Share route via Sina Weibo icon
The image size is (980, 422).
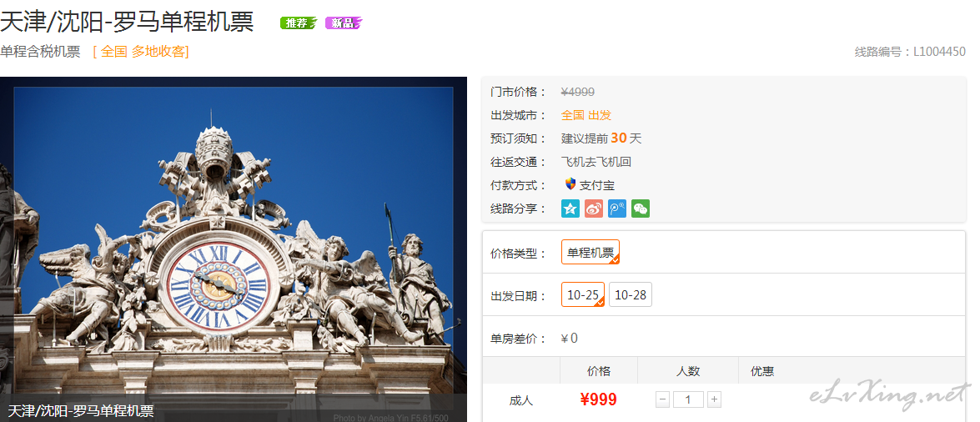594,208
